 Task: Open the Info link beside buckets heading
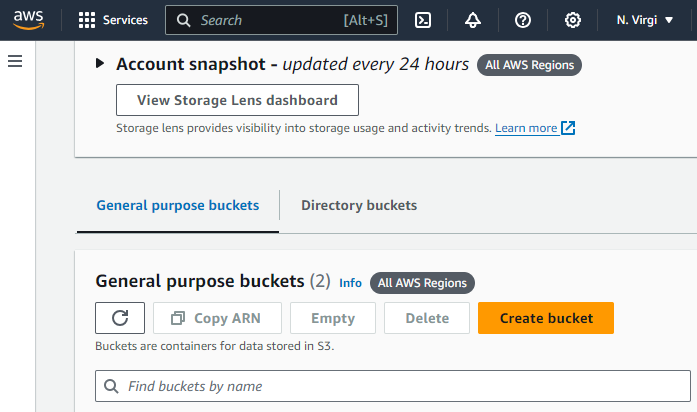(x=350, y=283)
